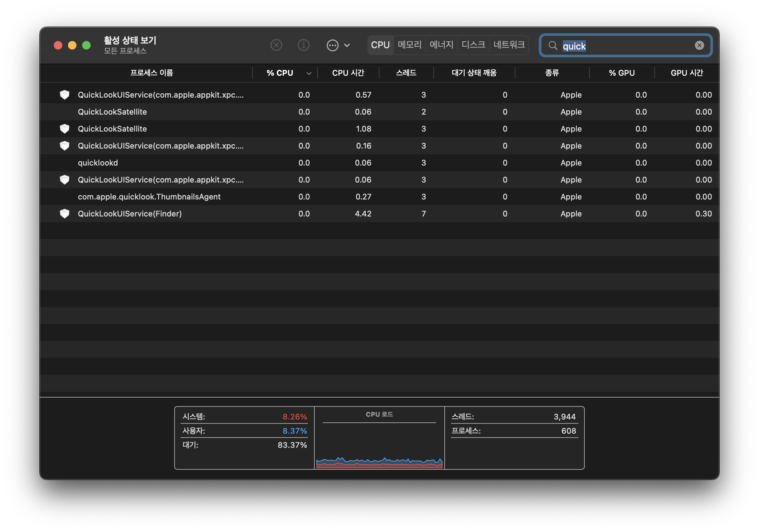The image size is (759, 532).
Task: Click the process info (i) icon
Action: click(303, 45)
